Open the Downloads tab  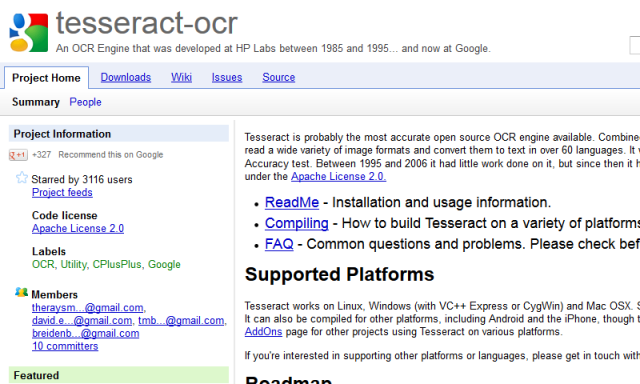(x=126, y=77)
